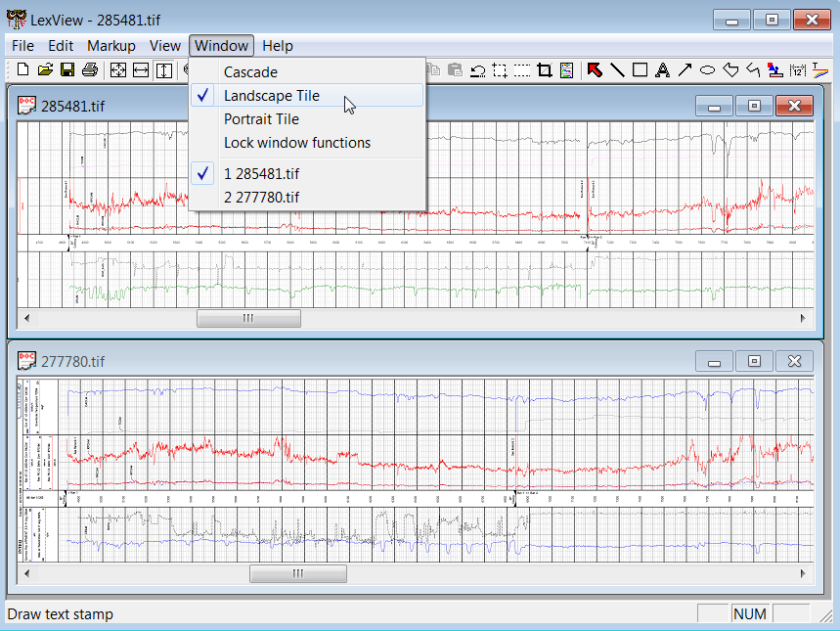Select the Text annotation tool
The width and height of the screenshot is (840, 631).
point(663,70)
